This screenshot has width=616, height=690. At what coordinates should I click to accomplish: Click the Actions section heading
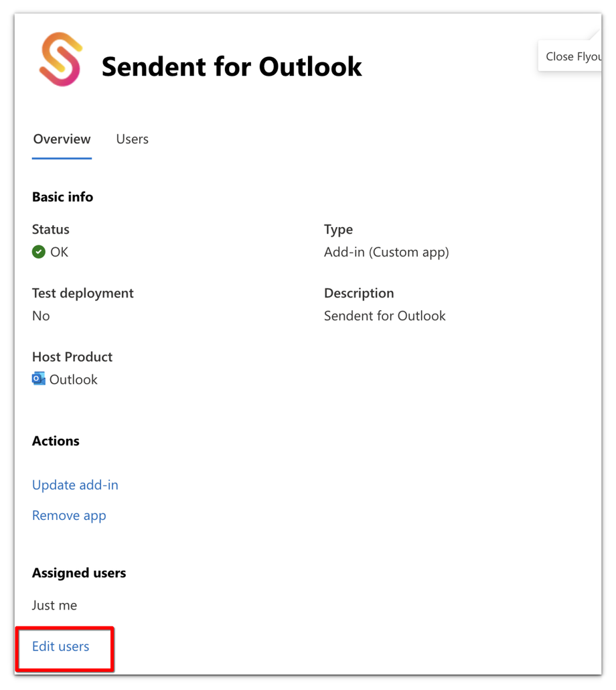point(56,441)
